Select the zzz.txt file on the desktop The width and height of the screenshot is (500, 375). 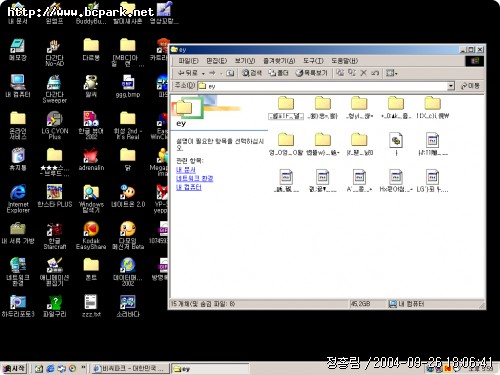pyautogui.click(x=91, y=305)
